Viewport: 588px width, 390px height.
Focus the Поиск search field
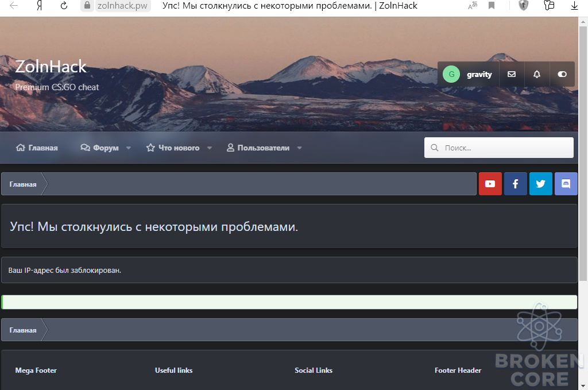click(x=499, y=148)
